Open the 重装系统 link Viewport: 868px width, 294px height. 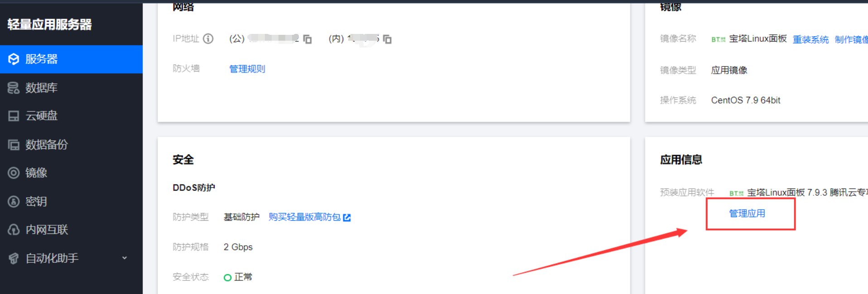[x=810, y=39]
